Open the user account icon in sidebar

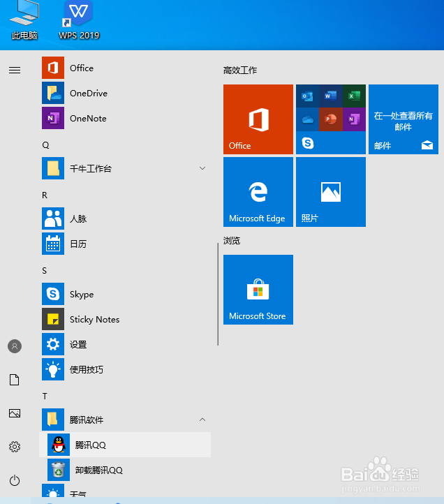coord(15,346)
